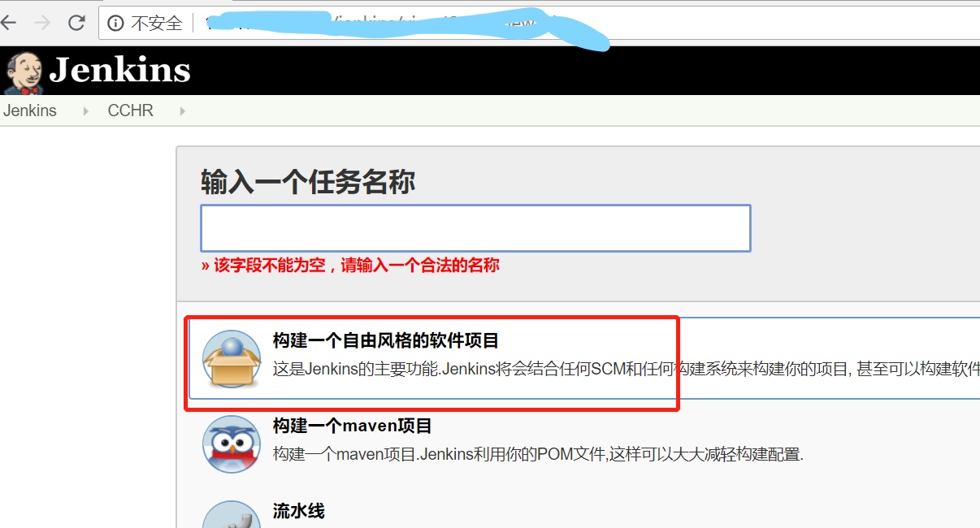Click the browser forward arrow

tap(42, 23)
